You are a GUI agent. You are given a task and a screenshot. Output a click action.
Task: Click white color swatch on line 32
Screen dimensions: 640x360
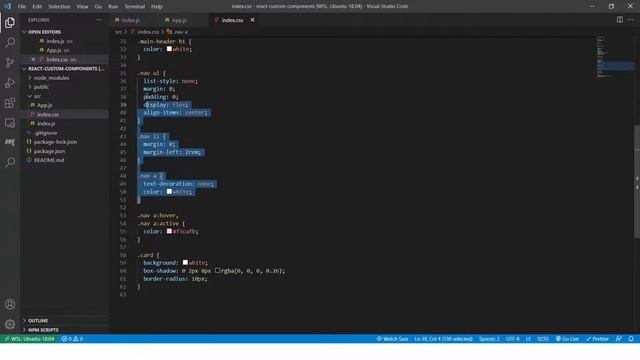[x=169, y=49]
